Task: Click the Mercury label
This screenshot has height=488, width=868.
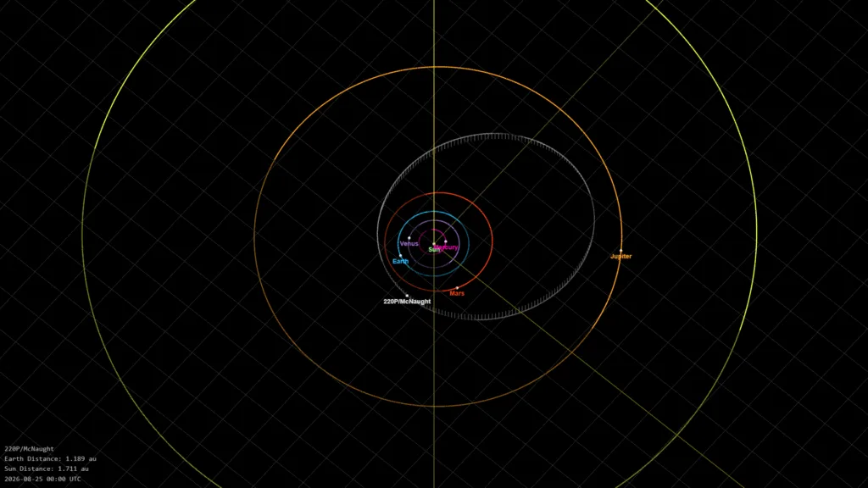Action: coord(447,247)
